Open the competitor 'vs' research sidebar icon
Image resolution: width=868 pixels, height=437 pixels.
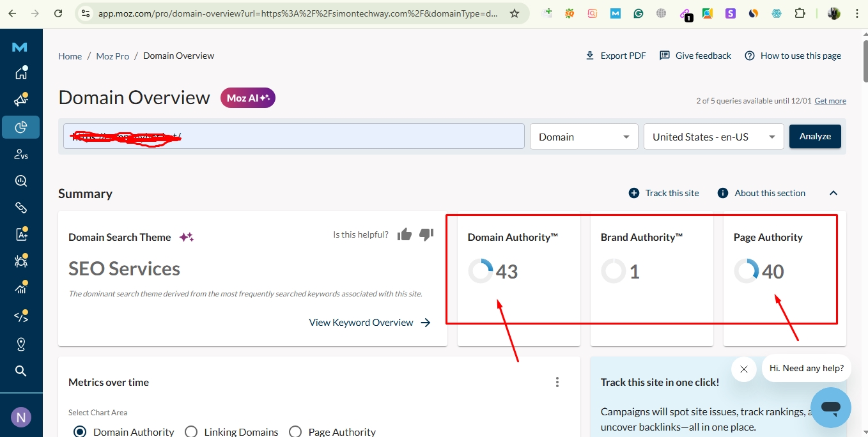coord(21,154)
